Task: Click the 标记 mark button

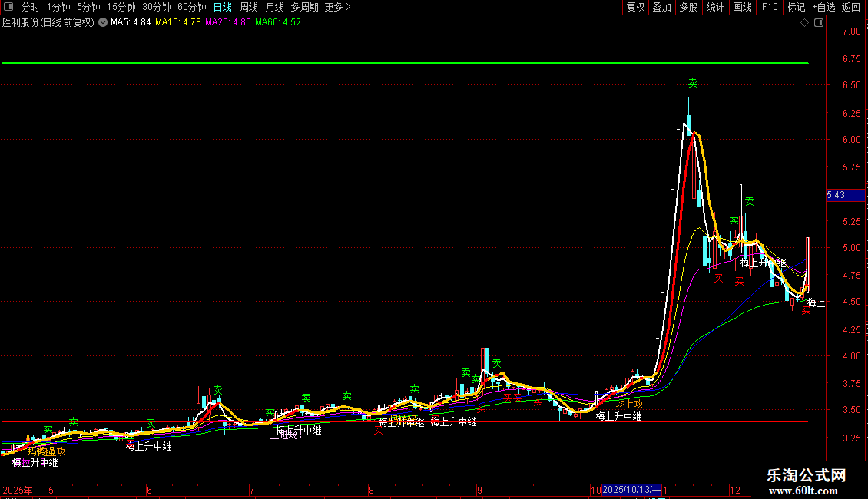Action: coord(796,7)
